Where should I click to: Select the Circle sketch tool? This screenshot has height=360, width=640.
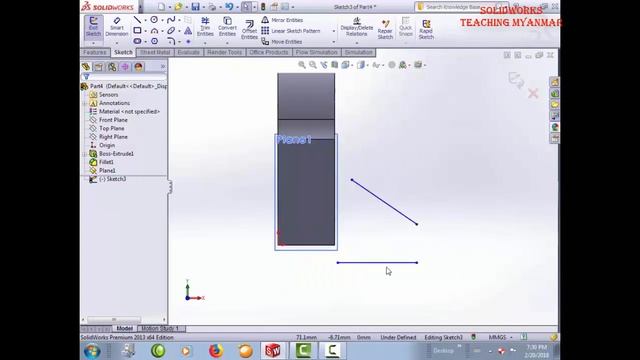tap(154, 20)
